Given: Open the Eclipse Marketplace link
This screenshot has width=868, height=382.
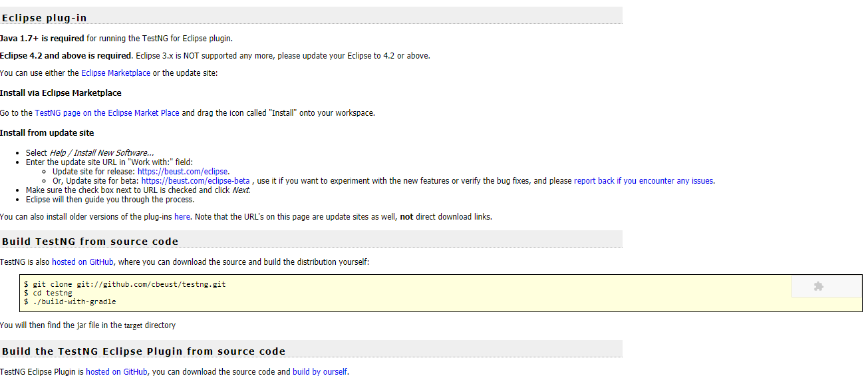Looking at the screenshot, I should tap(116, 73).
